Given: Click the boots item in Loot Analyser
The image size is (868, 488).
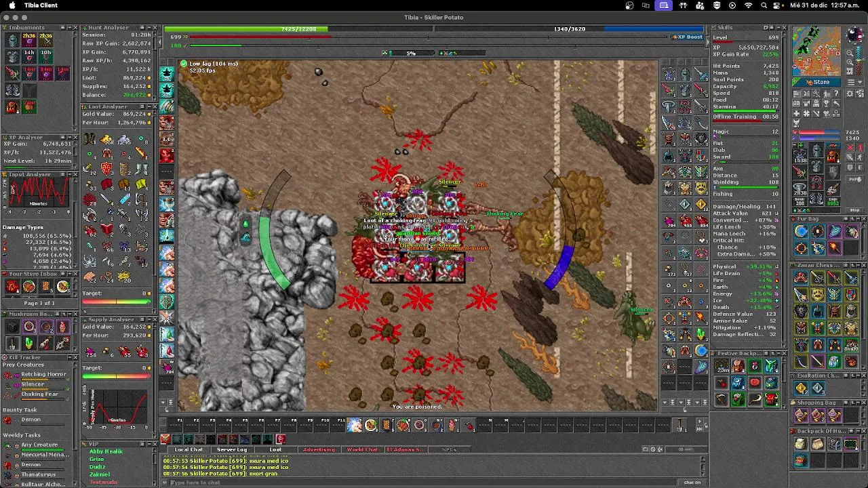Looking at the screenshot, I should 90,140.
